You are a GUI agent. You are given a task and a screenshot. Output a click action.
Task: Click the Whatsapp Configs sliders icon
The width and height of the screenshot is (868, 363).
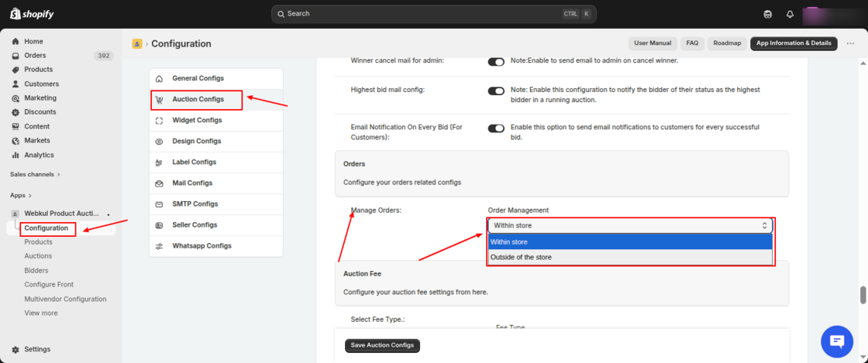click(160, 246)
